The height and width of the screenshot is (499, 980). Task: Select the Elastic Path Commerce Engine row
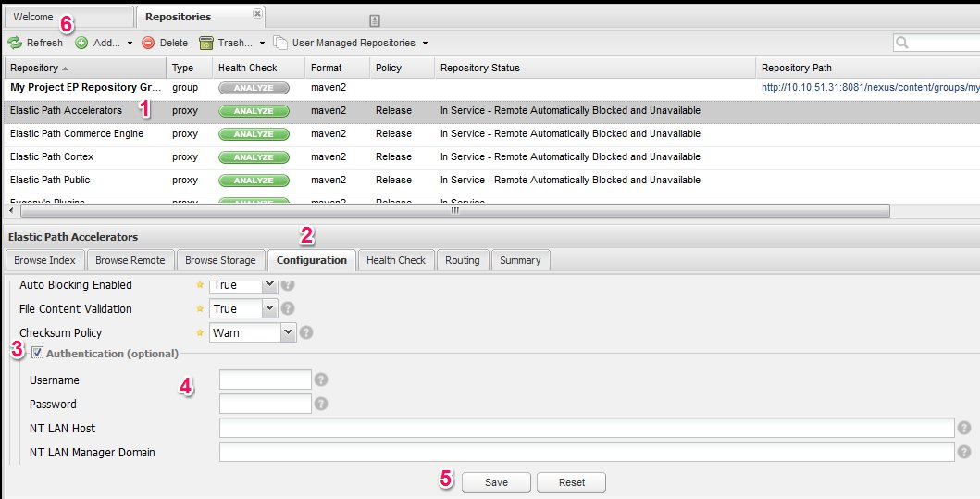pos(490,134)
